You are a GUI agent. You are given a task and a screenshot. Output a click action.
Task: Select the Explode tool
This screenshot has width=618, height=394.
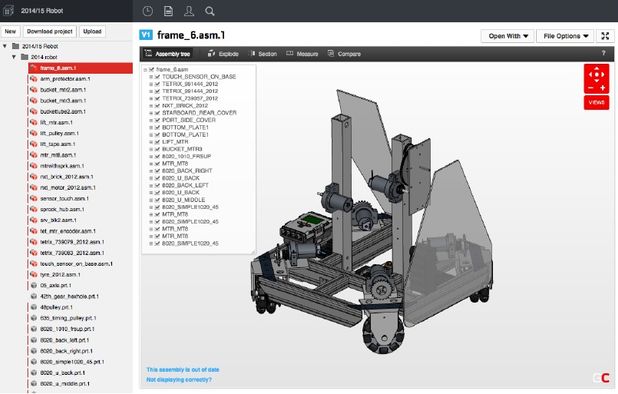223,54
